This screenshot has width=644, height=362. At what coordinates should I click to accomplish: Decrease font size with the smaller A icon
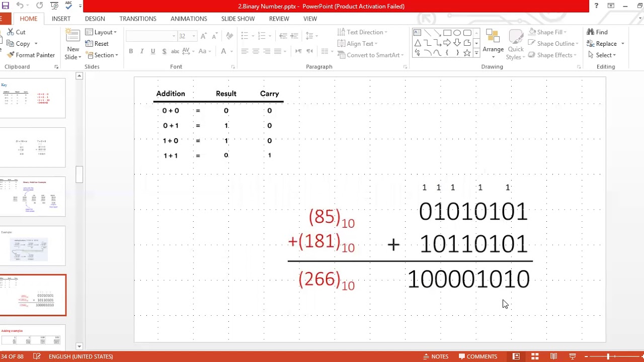(x=215, y=36)
